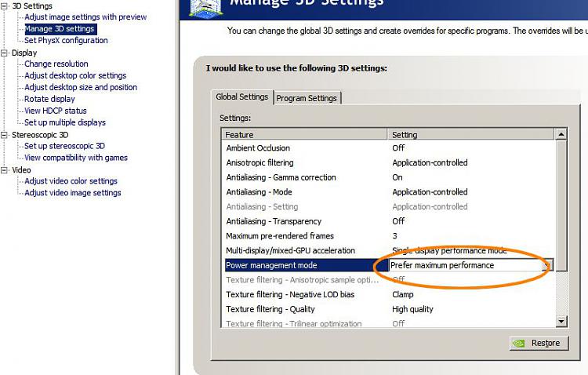Screen dimensions: 588x375
Task: Click scroll down arrow of settings list
Action: pos(561,321)
